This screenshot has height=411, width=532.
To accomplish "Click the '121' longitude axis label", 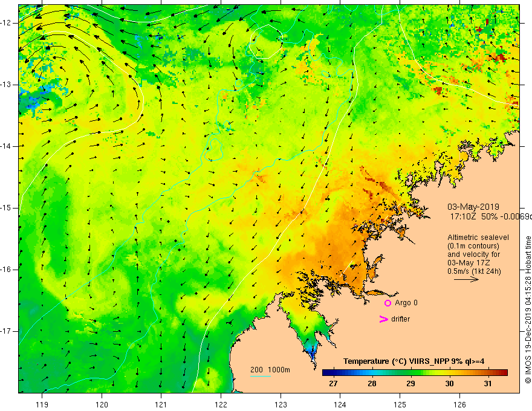I will click(161, 404).
